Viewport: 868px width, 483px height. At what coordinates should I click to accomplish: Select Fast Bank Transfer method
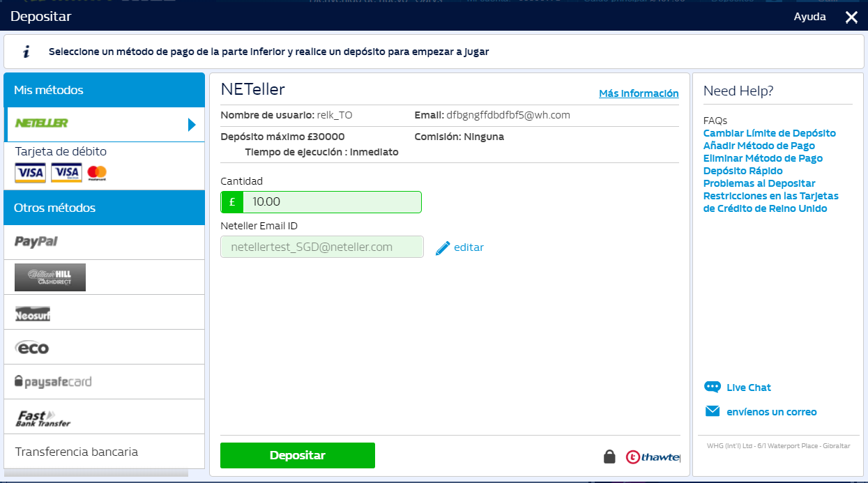tap(43, 418)
